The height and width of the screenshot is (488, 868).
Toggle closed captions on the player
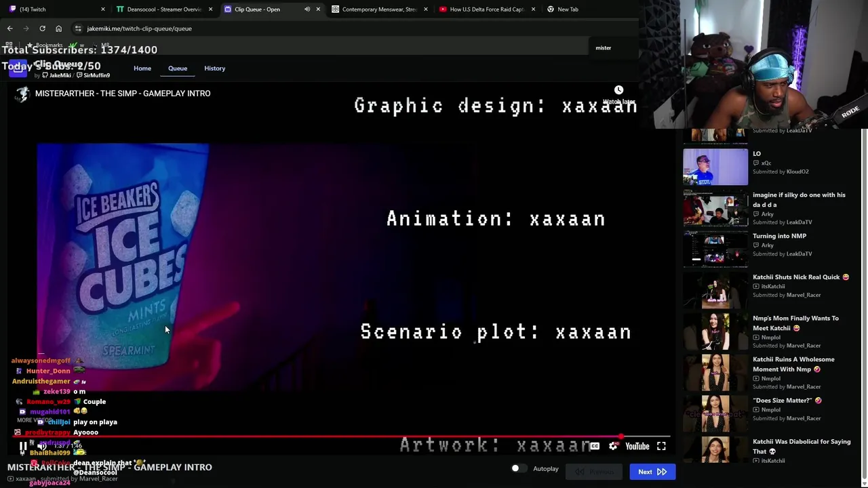(594, 446)
